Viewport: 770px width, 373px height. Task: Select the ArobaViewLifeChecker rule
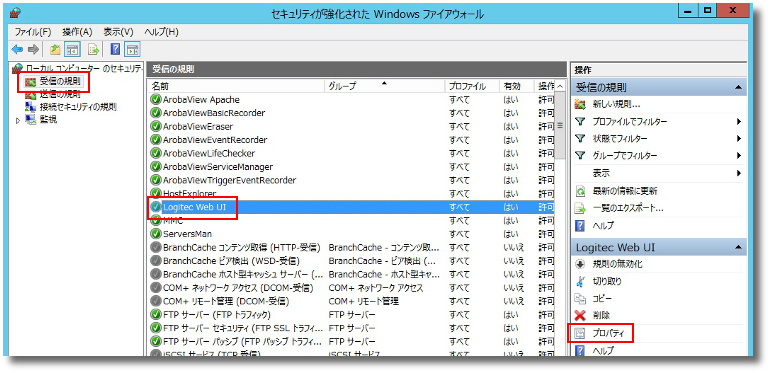(x=351, y=153)
